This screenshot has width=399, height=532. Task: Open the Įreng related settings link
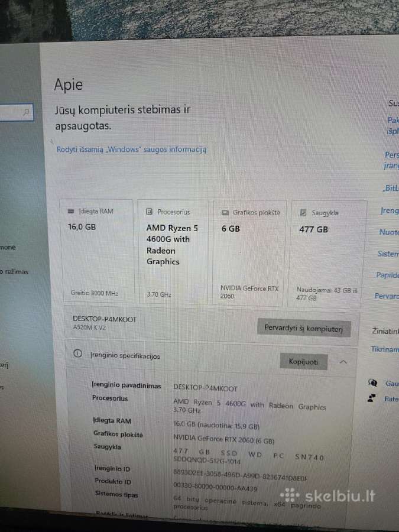click(390, 210)
